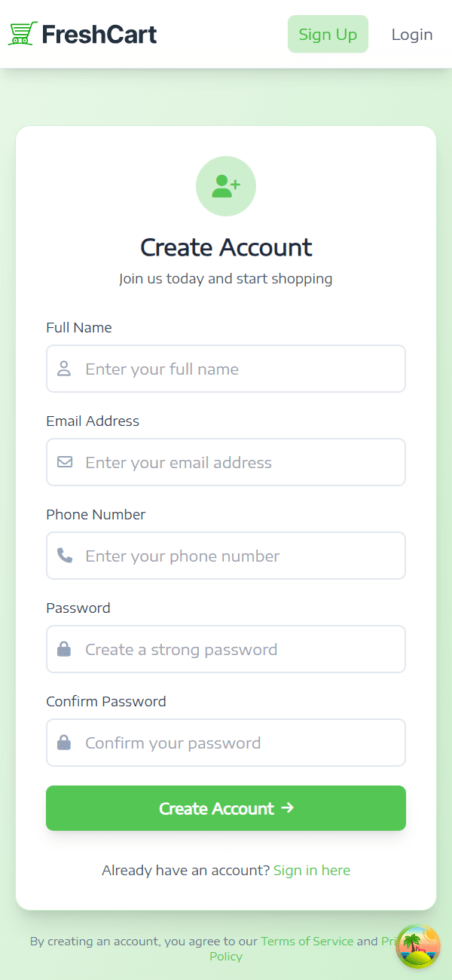Click the envelope icon in Email field
The height and width of the screenshot is (980, 452).
[65, 461]
